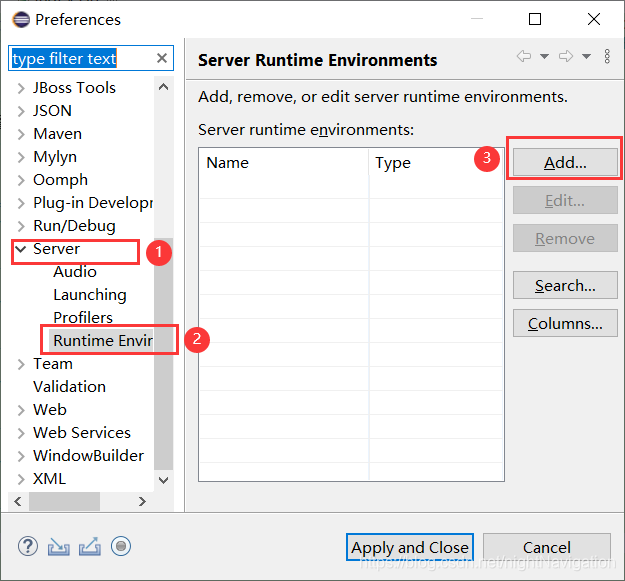Click the tree scroll down arrow
The image size is (625, 581).
coord(163,480)
